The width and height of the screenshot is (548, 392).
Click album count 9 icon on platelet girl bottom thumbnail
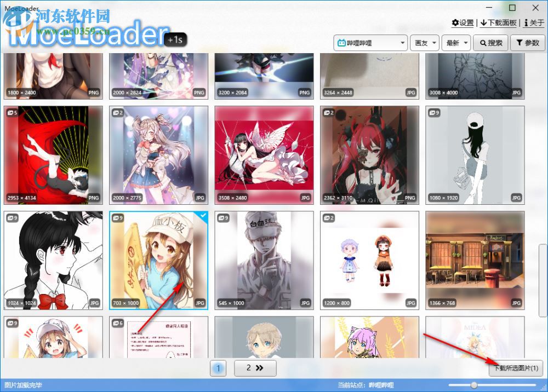point(12,323)
